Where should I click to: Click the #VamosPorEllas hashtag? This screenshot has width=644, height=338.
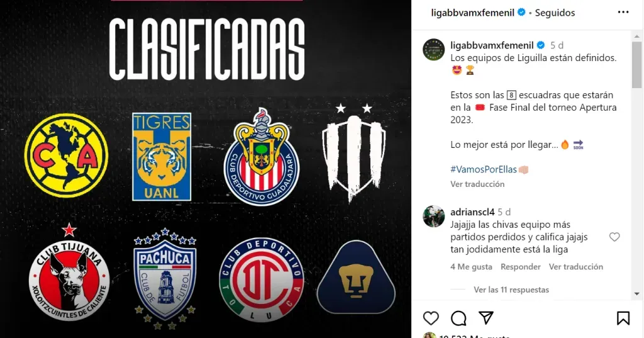click(x=484, y=169)
